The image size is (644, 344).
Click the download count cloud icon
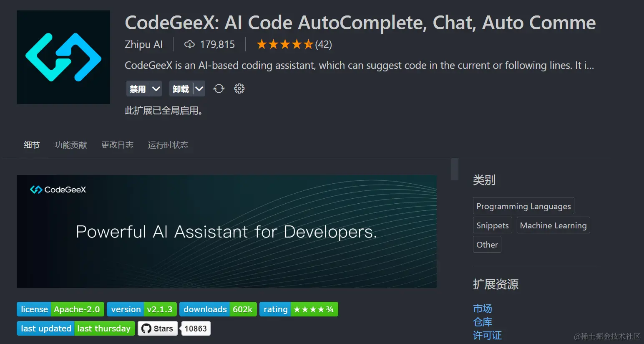189,44
